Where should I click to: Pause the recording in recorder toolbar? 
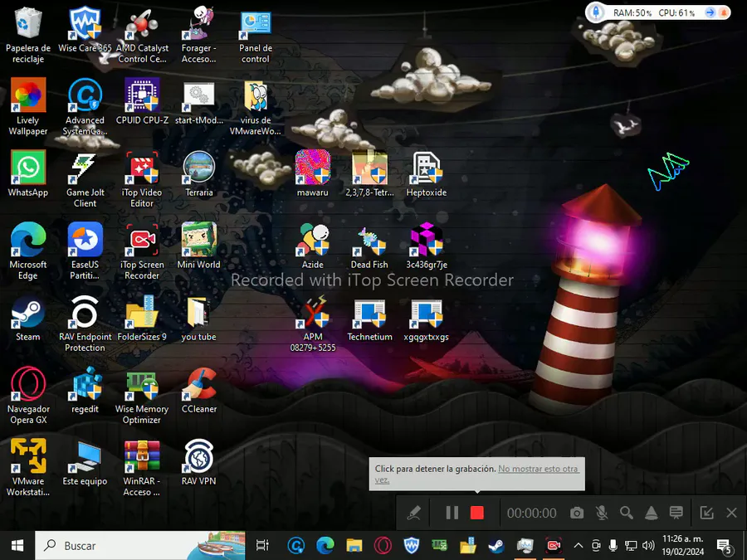(452, 513)
